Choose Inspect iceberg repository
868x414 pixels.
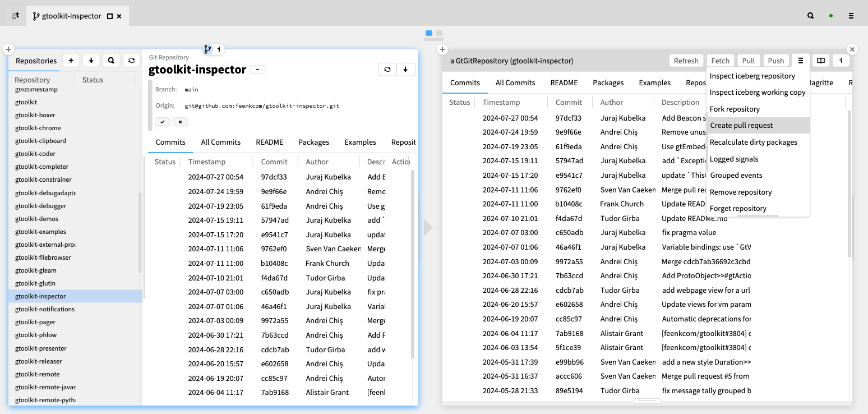pyautogui.click(x=758, y=76)
